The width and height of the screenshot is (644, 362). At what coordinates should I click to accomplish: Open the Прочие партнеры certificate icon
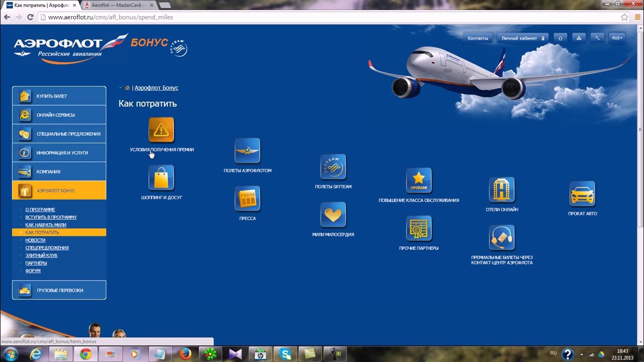click(x=419, y=228)
